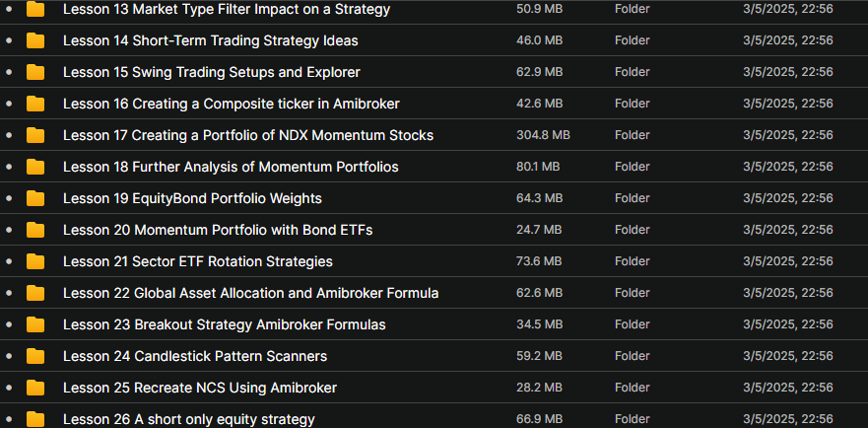
Task: Click the folder icon beside Lesson 17
Action: point(35,135)
